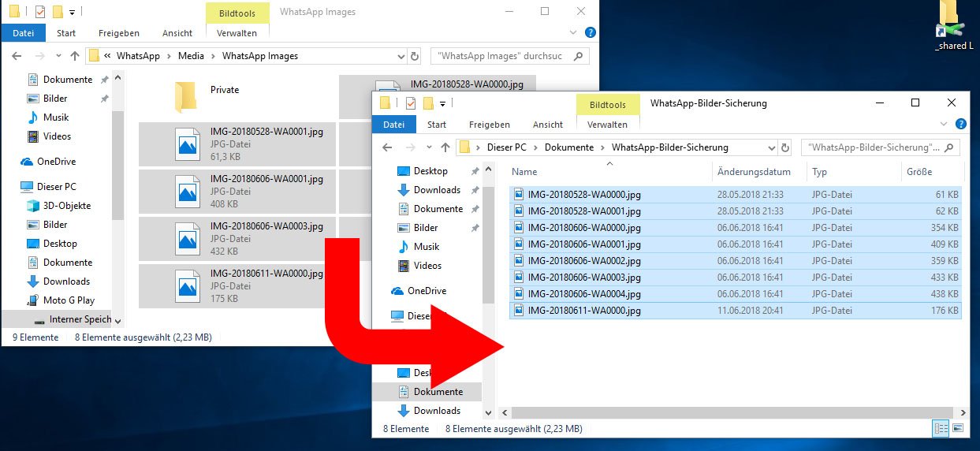Screen dimensions: 980x451
Task: Click Dokumente breadcrumb in front address bar
Action: point(569,147)
